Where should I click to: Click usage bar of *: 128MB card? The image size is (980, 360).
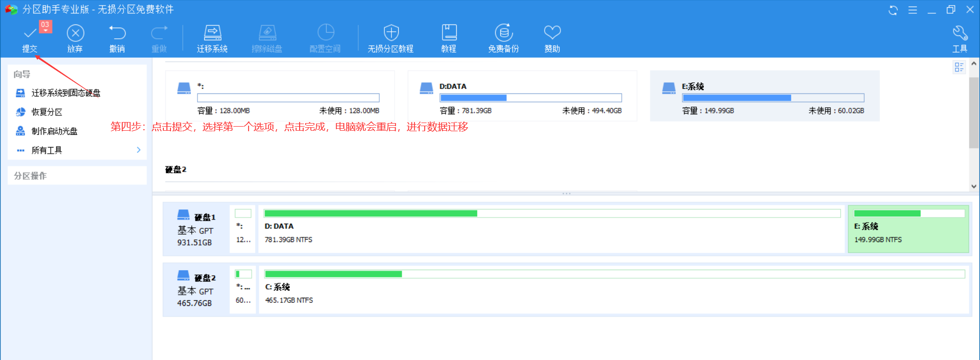(288, 98)
